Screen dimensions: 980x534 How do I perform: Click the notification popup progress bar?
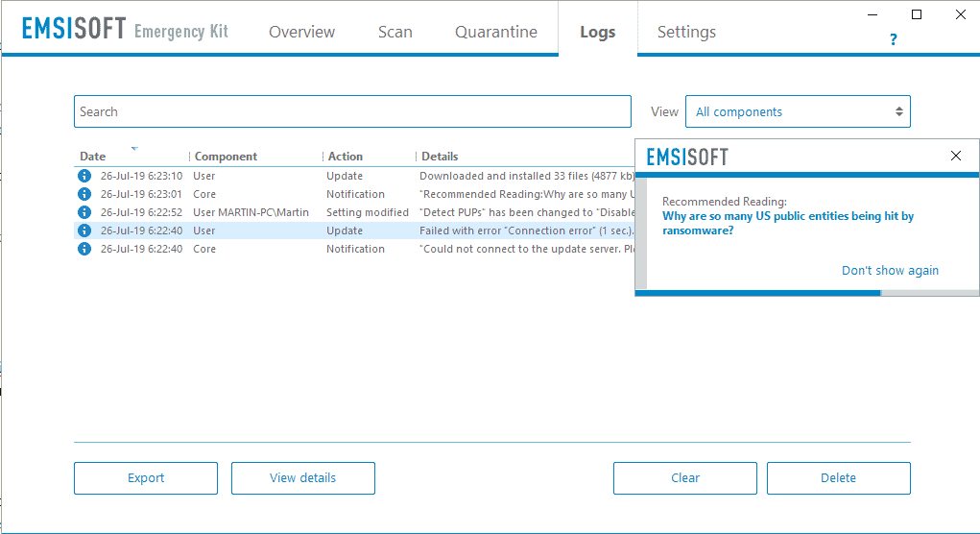coord(807,293)
